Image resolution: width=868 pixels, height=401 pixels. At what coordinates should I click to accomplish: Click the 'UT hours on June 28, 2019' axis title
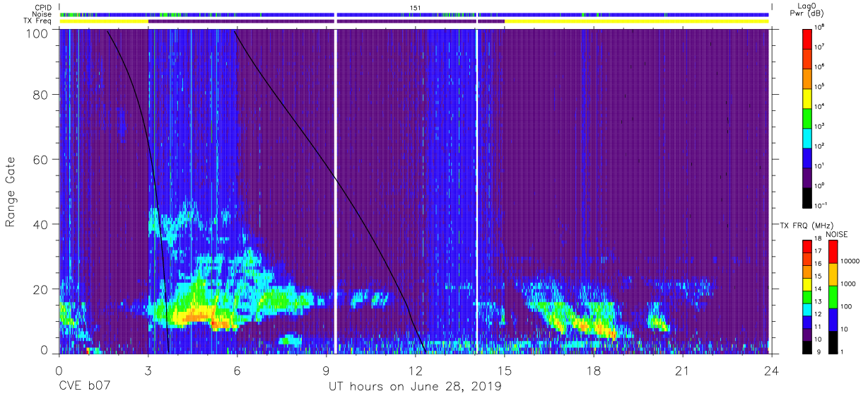[415, 387]
